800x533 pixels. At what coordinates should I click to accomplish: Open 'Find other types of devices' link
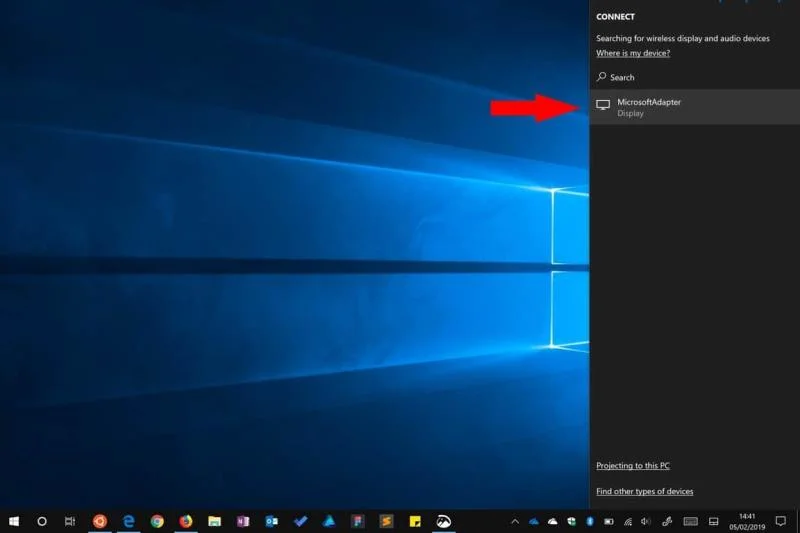[644, 491]
